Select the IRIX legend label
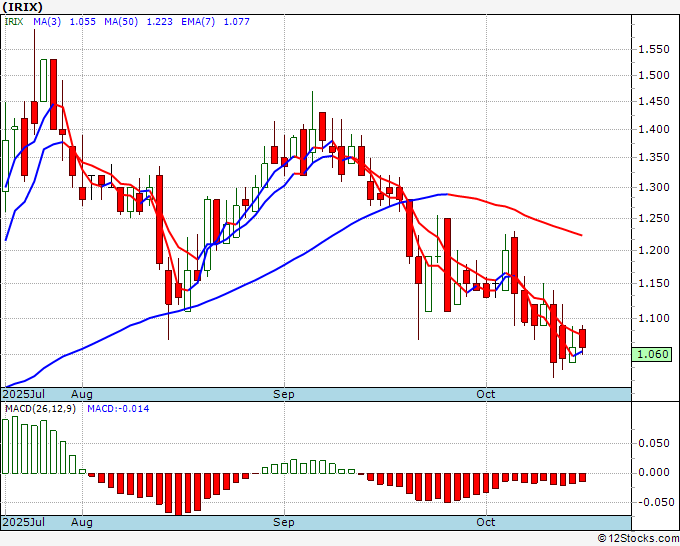The image size is (680, 546). tap(14, 21)
